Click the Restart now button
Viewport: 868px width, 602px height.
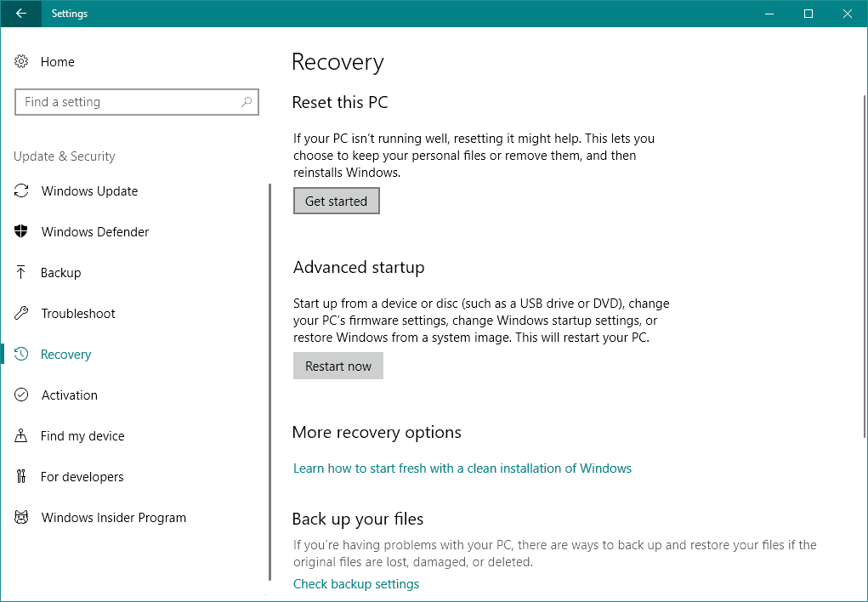[x=338, y=366]
